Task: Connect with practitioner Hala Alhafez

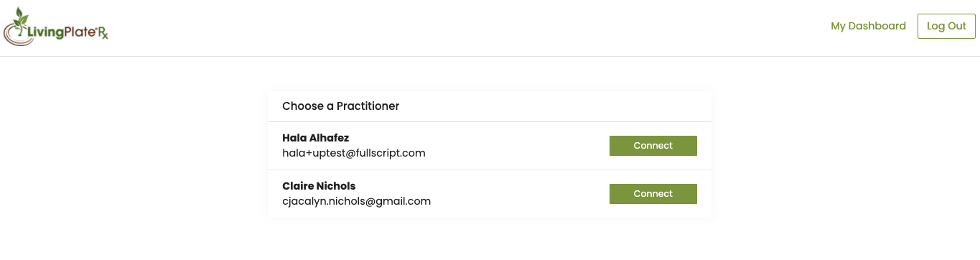Action: (653, 146)
